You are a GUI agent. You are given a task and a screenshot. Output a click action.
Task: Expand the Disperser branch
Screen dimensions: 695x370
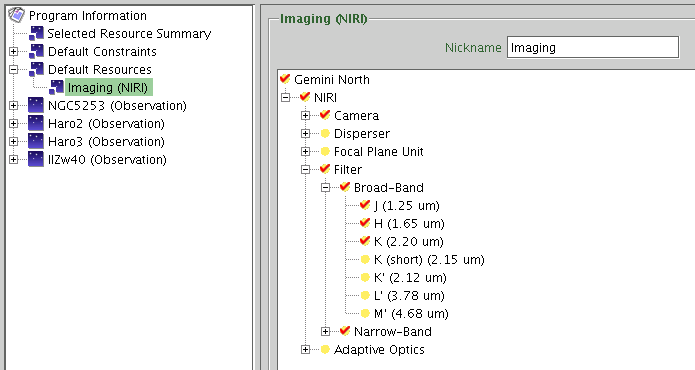point(305,133)
